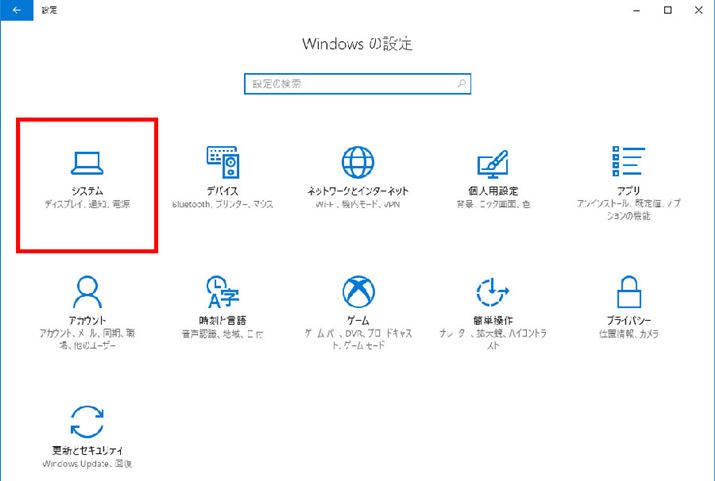Click the アカウント label text
The height and width of the screenshot is (481, 715).
[x=87, y=320]
